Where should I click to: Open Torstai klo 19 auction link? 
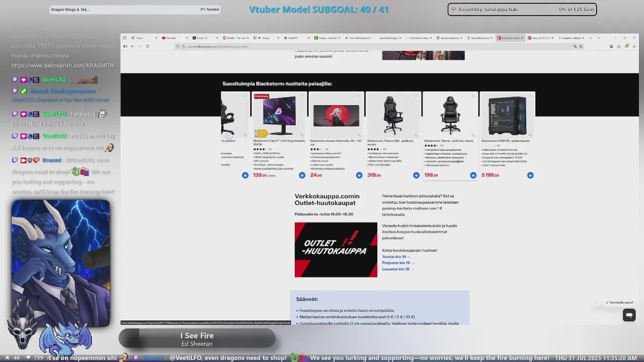396,257
